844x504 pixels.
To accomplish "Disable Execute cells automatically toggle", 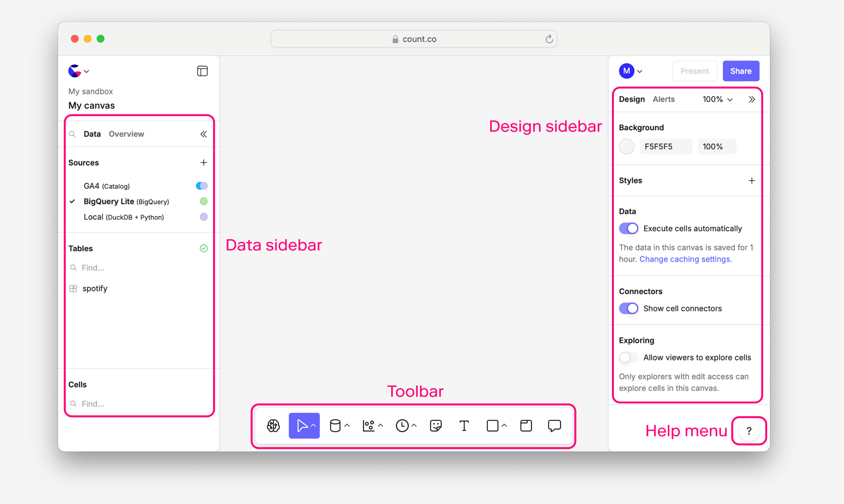I will coord(629,229).
